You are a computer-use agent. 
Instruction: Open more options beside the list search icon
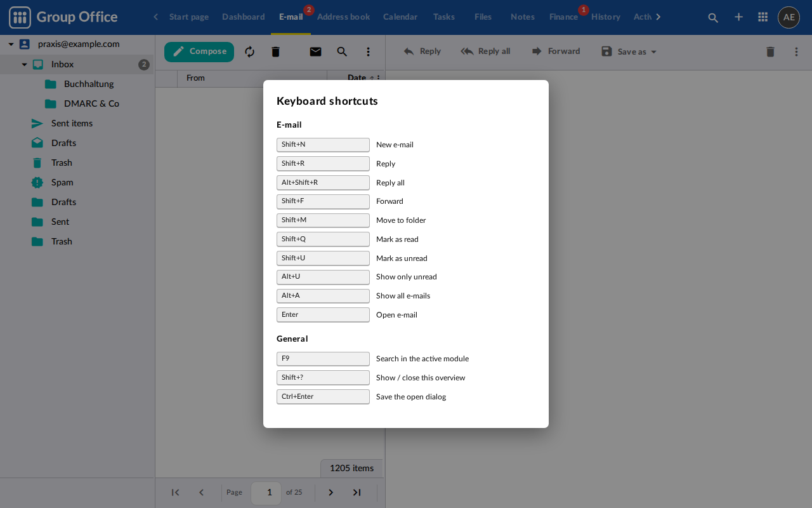[x=368, y=51]
